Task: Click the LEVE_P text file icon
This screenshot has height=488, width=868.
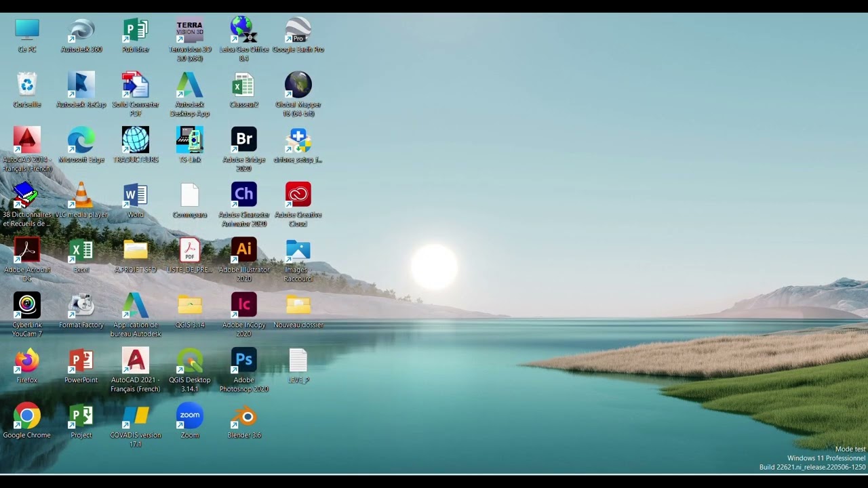Action: pos(298,360)
